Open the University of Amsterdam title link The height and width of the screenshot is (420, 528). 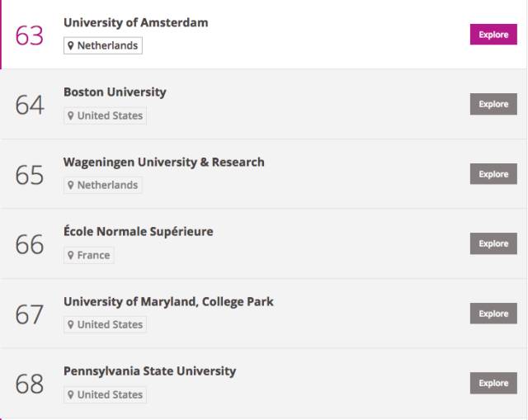[135, 22]
